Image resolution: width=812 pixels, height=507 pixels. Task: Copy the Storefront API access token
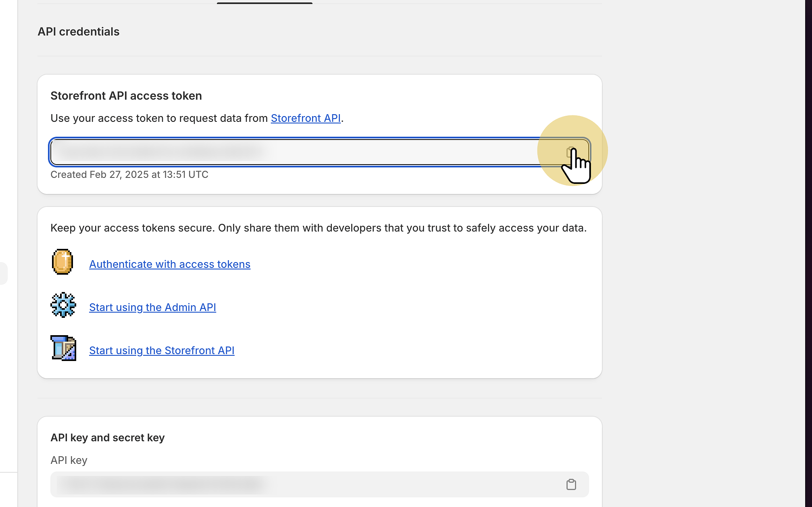pos(570,152)
